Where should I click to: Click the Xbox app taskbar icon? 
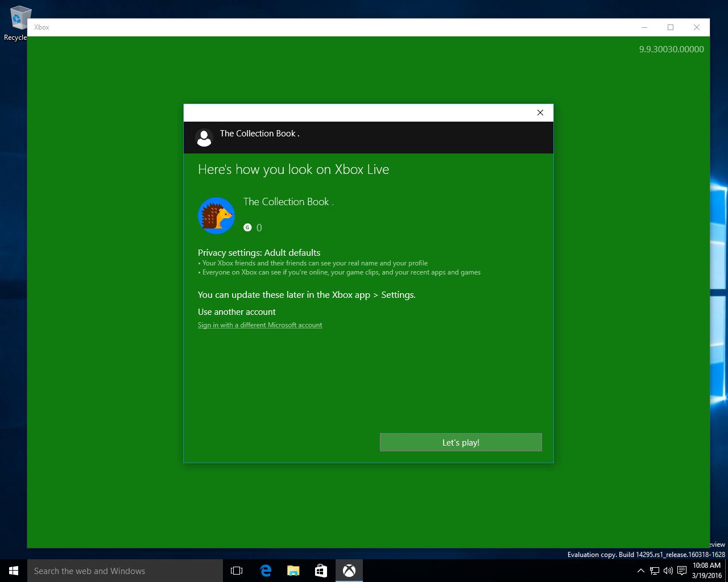point(349,571)
